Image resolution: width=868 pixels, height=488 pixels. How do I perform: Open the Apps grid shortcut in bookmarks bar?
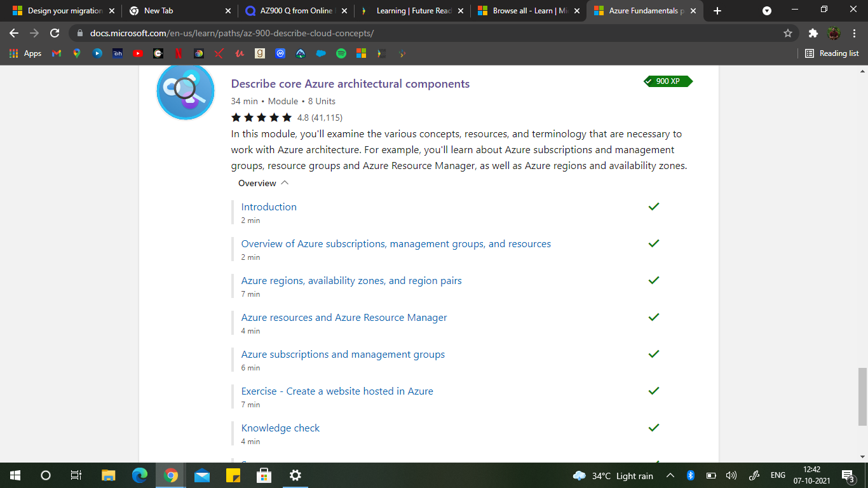pyautogui.click(x=25, y=53)
